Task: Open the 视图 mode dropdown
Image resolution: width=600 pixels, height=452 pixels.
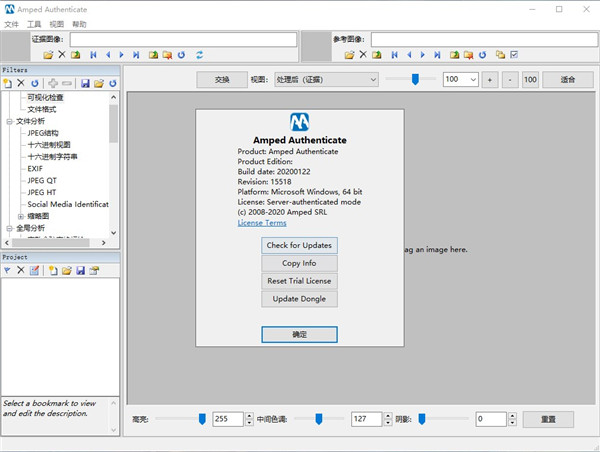Action: (x=326, y=80)
